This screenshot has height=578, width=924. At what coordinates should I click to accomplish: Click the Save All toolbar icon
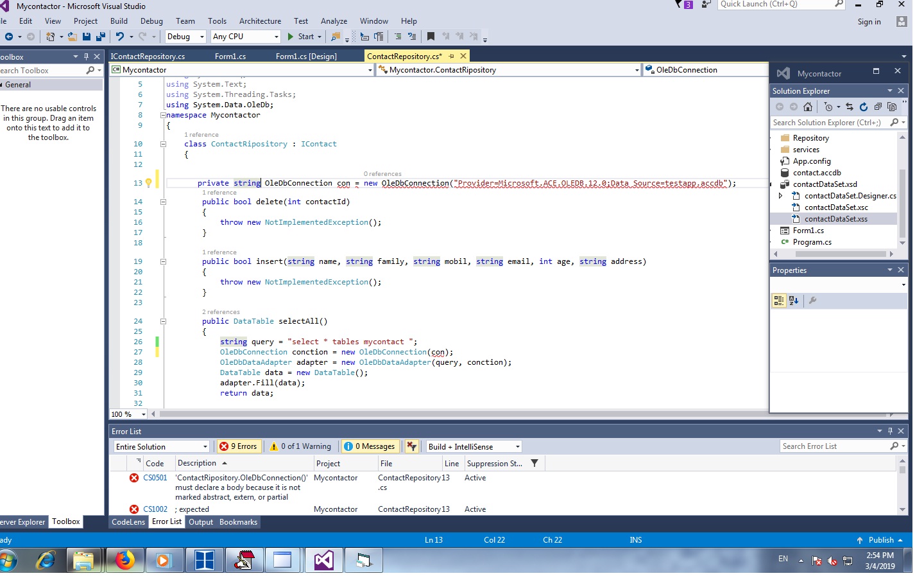coord(101,37)
